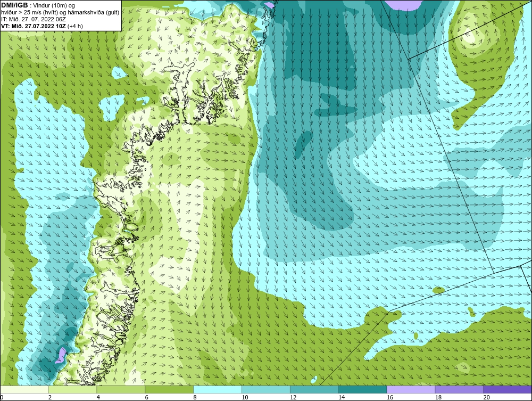Image resolution: width=532 pixels, height=401 pixels.
Task: Select the 2–4 m/s light green swatch
Action: coord(72,389)
